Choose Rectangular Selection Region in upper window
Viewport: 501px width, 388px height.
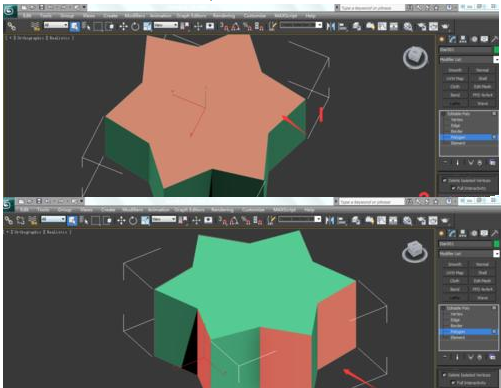point(98,26)
